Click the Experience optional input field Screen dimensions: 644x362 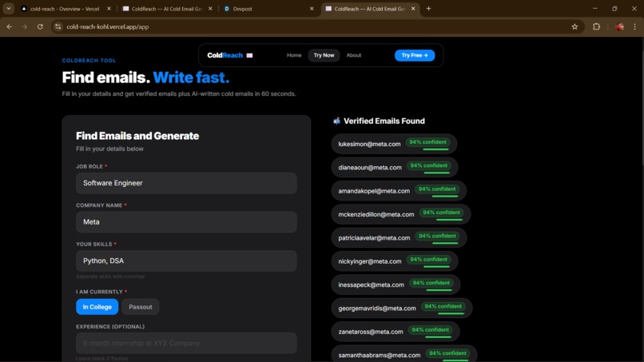[186, 343]
